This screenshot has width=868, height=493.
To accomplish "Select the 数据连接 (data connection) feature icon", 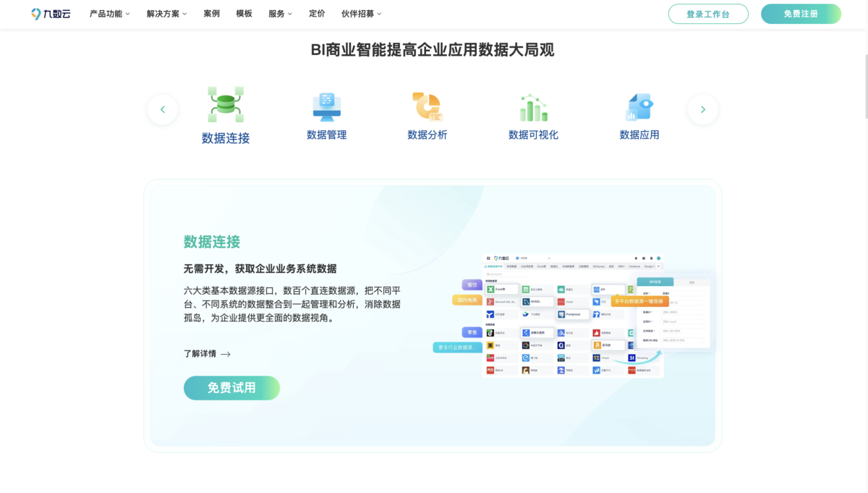I will click(x=225, y=104).
